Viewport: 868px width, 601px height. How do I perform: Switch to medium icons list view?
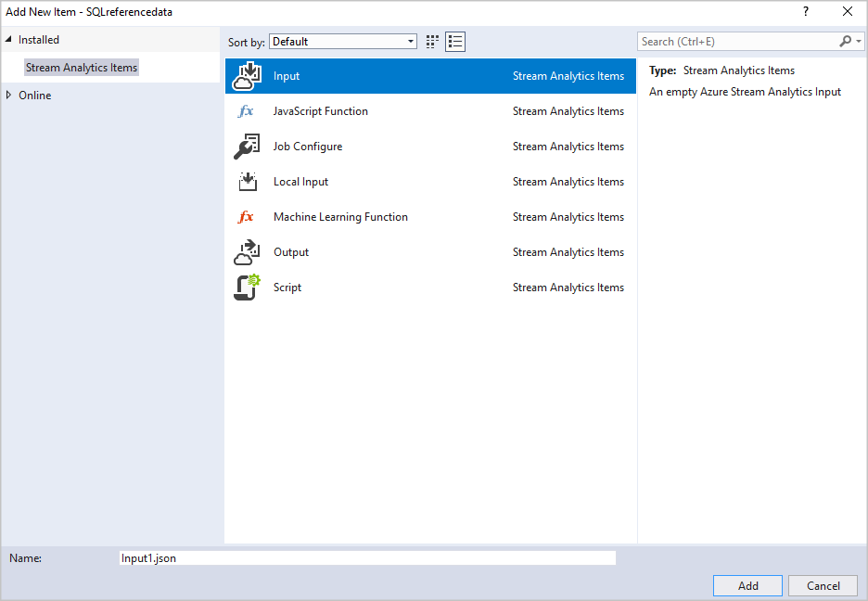coord(455,42)
